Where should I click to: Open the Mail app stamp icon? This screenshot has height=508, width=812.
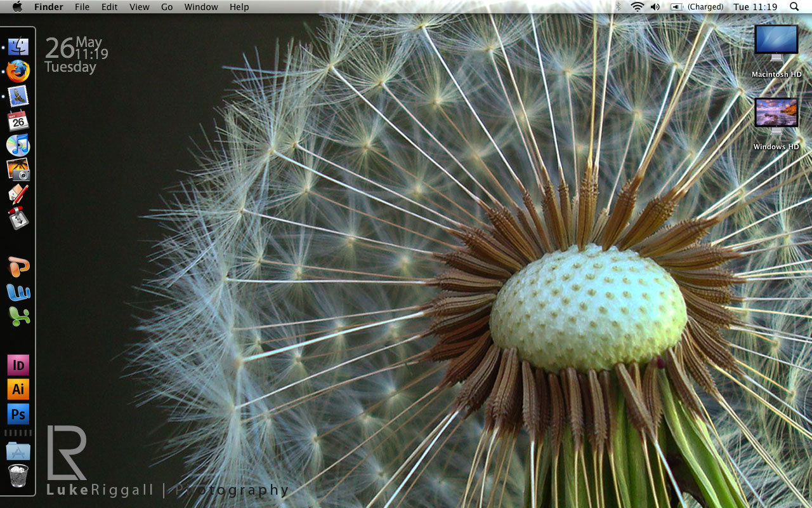[18, 96]
